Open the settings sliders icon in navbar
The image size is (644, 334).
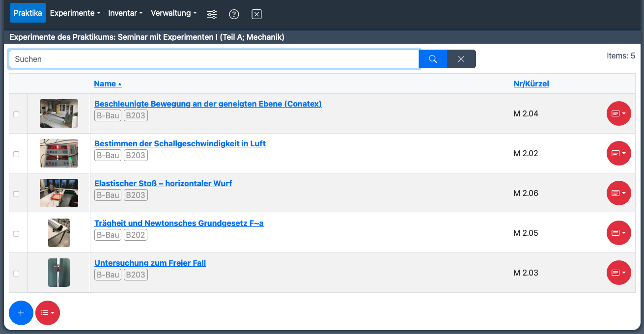click(212, 14)
